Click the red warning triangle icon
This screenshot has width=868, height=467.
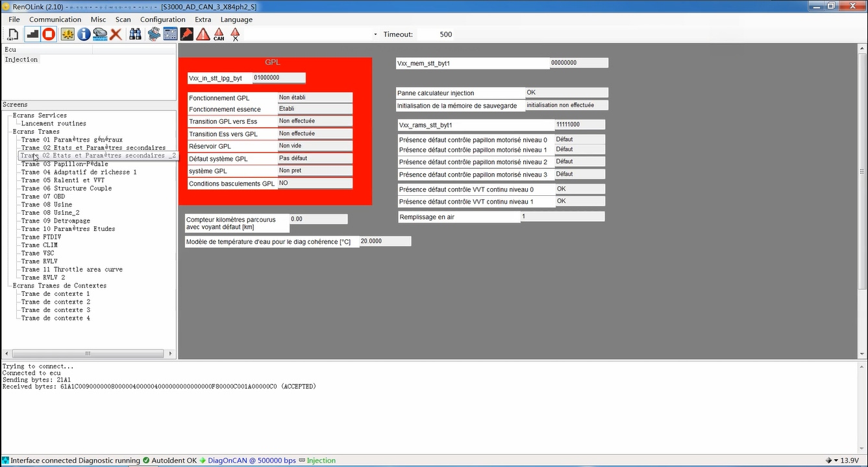(x=203, y=34)
